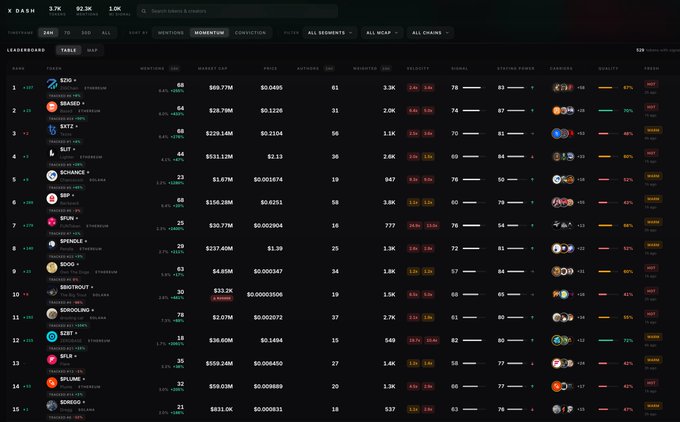This screenshot has width=680, height=422.
Task: Sort the leaderboard by Mentions
Action: pos(171,33)
